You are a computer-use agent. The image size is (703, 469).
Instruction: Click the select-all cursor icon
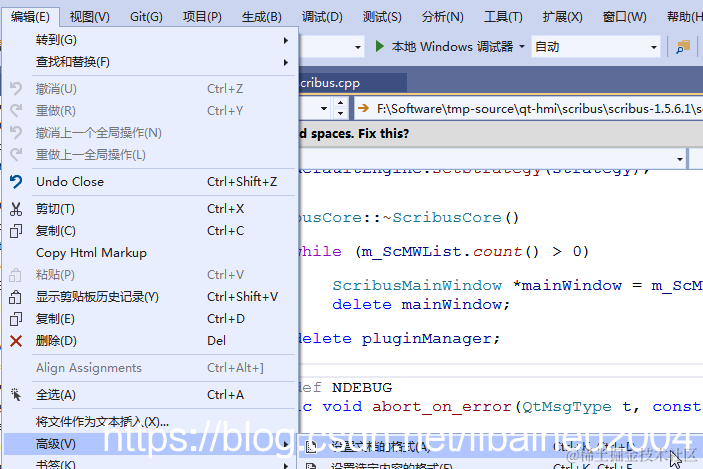16,395
